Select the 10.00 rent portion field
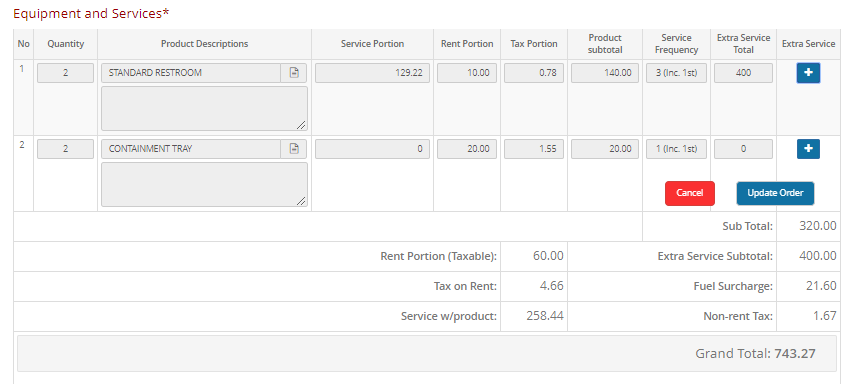The width and height of the screenshot is (851, 384). (x=467, y=73)
